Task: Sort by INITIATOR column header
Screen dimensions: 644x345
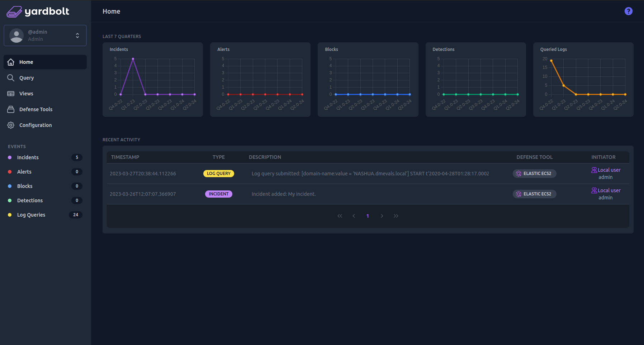Action: click(603, 157)
